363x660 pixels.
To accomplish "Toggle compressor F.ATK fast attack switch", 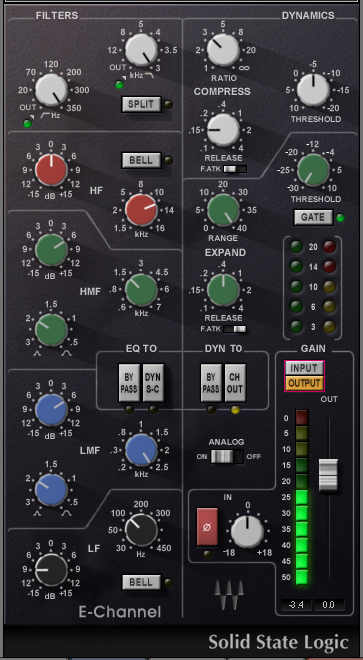I will (235, 169).
